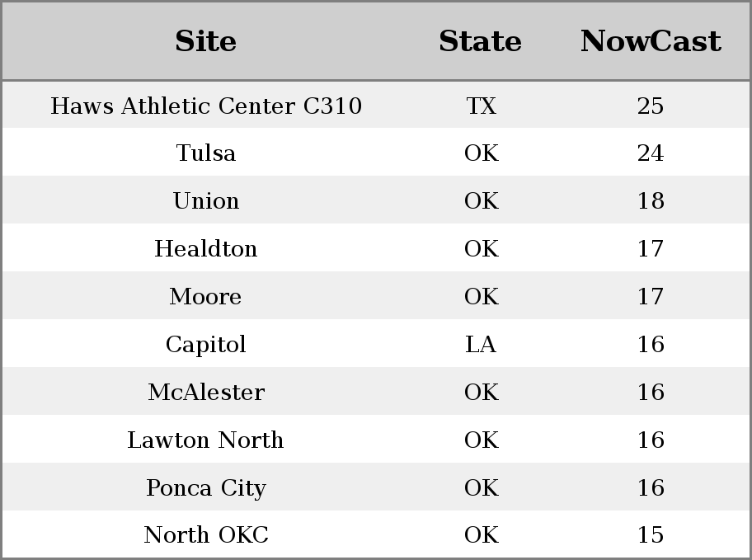This screenshot has height=560, width=752.
Task: Click the LA state cell
Action: [x=481, y=345]
